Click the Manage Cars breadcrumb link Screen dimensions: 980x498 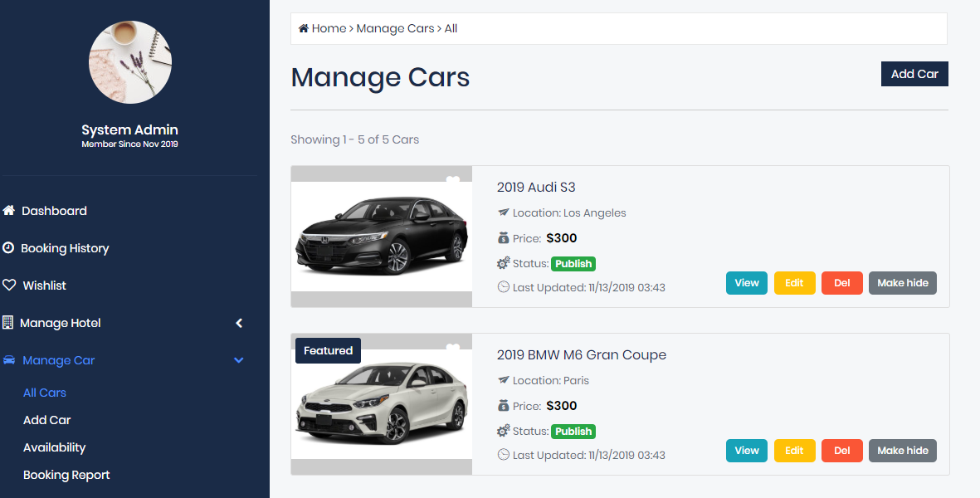click(395, 28)
